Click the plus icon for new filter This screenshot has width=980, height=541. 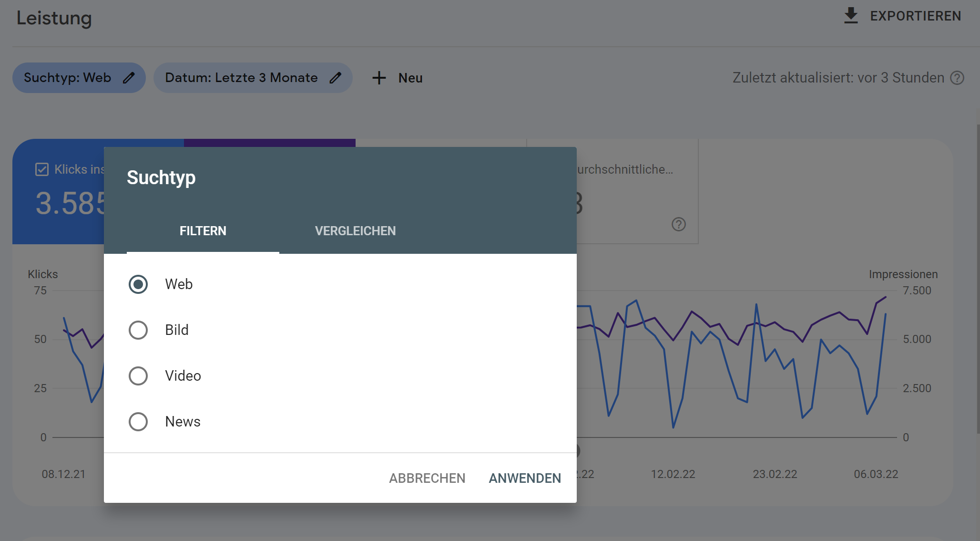pos(379,78)
